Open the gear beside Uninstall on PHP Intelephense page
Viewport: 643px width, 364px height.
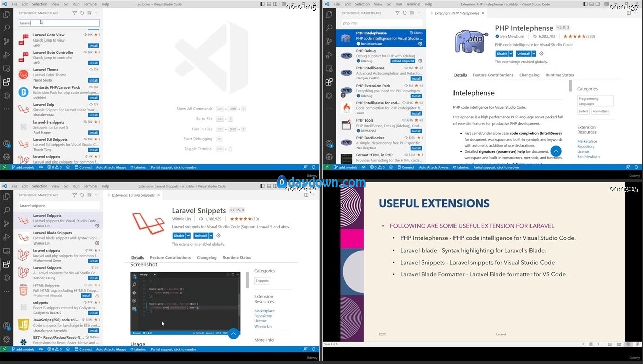(x=541, y=53)
